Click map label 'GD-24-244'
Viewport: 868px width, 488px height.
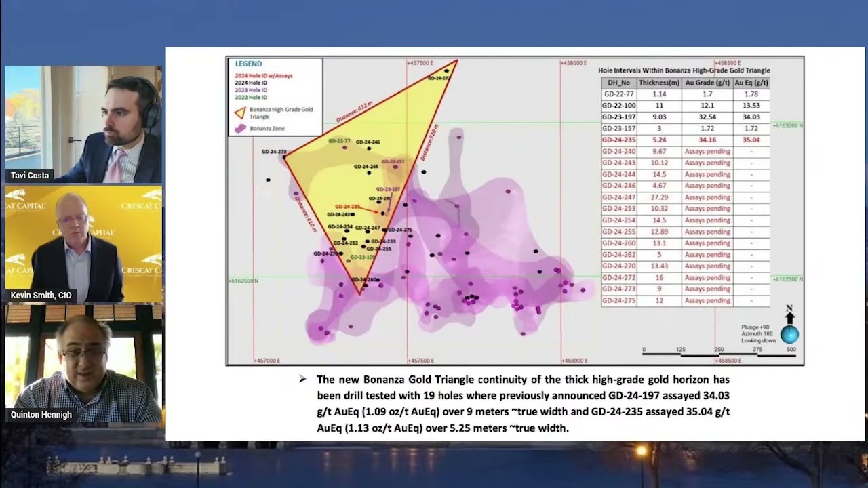[366, 167]
